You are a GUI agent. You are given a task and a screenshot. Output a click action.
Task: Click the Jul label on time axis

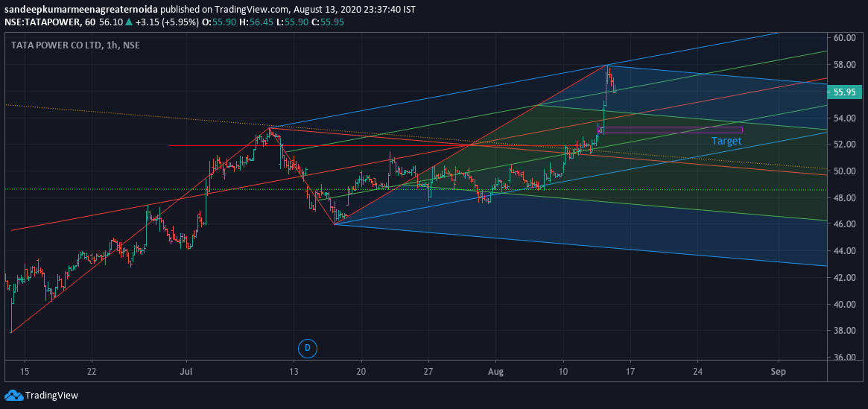[186, 370]
